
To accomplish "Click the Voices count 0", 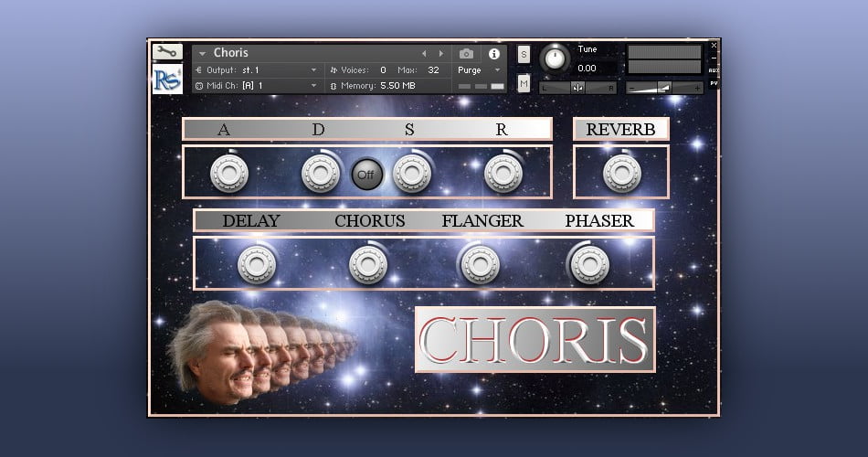I will click(x=383, y=70).
